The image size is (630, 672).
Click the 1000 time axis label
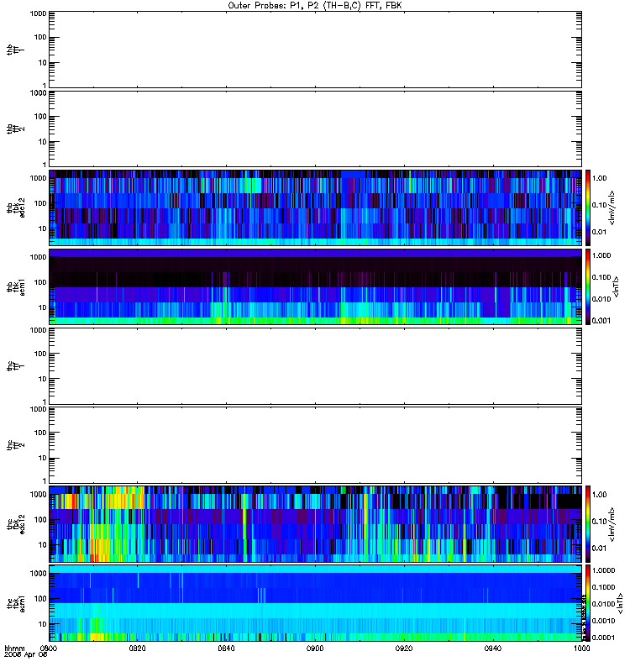581,648
